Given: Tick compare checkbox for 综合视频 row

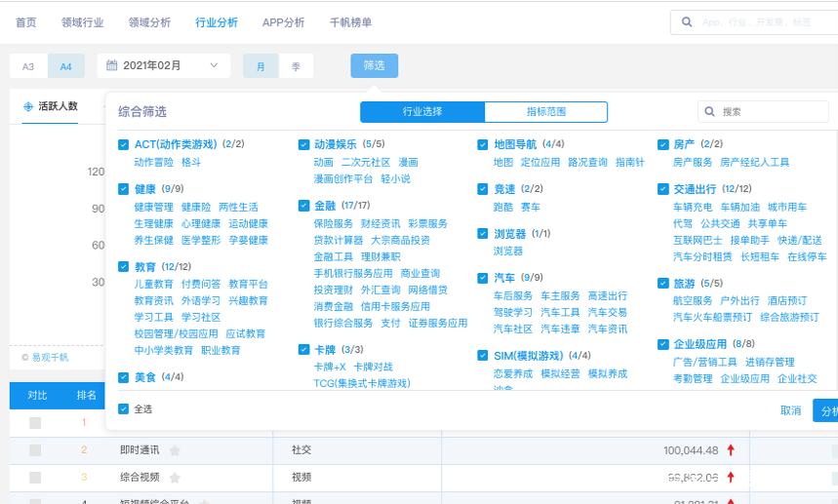Looking at the screenshot, I should (x=35, y=477).
